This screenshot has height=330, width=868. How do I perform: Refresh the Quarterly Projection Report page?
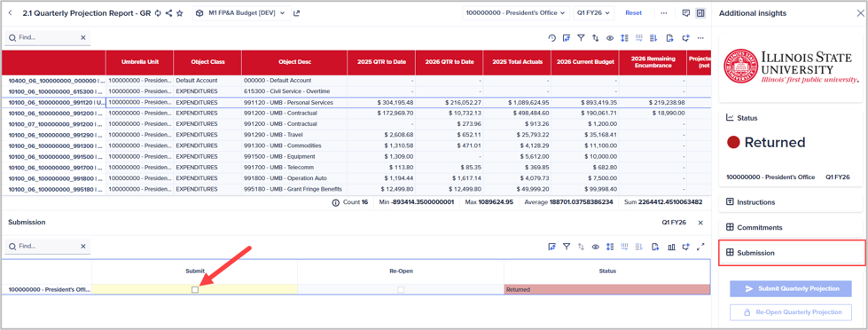coord(158,12)
